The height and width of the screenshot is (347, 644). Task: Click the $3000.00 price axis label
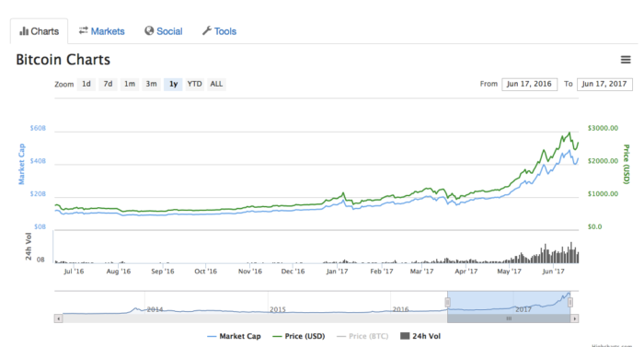[603, 128]
